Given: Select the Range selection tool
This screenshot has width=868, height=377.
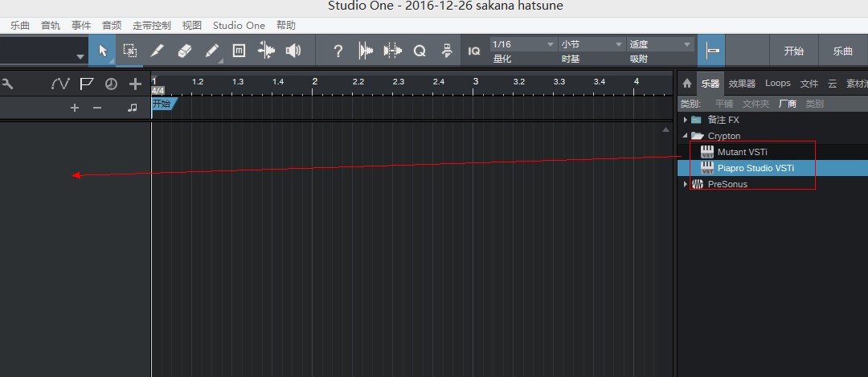Looking at the screenshot, I should (129, 51).
